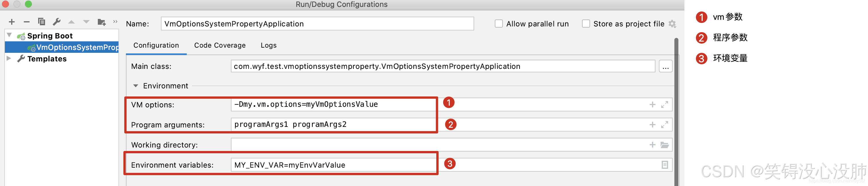Insert macro into Program arguments via plus icon
This screenshot has width=868, height=186.
coord(652,125)
